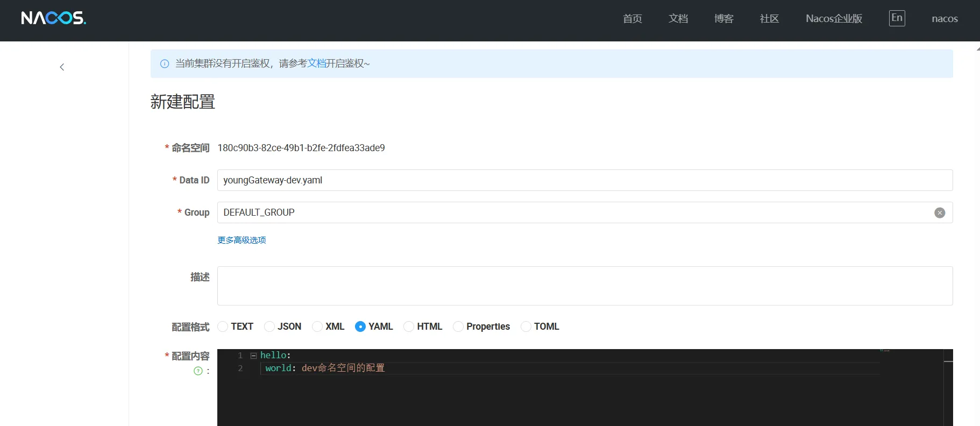This screenshot has height=426, width=980.
Task: Click the NACOS logo
Action: coord(53,18)
